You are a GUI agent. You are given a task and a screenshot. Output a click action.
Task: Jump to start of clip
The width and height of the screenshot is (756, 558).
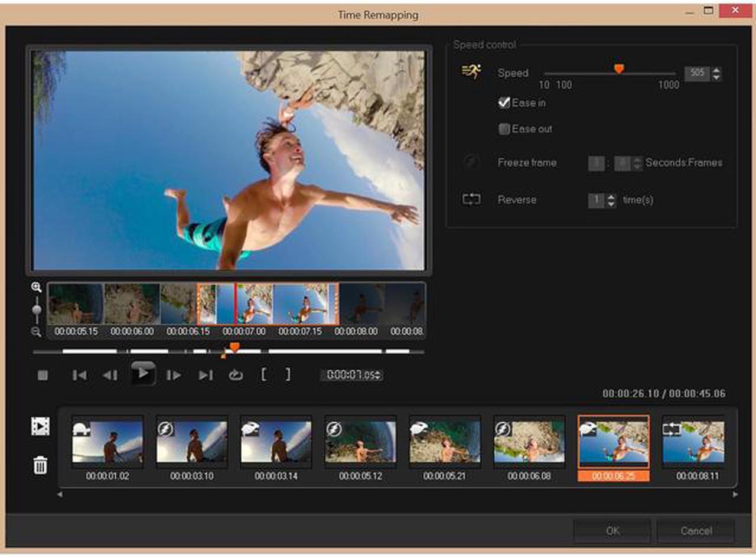79,375
